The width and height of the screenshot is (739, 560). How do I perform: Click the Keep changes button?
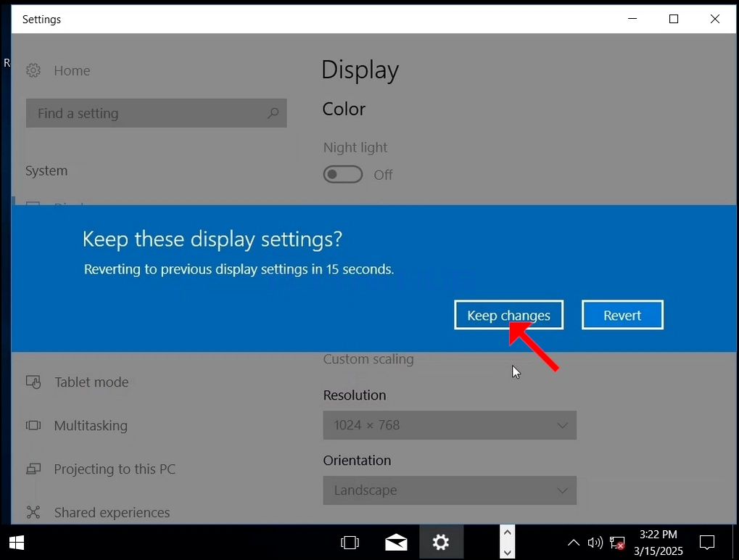(x=508, y=315)
